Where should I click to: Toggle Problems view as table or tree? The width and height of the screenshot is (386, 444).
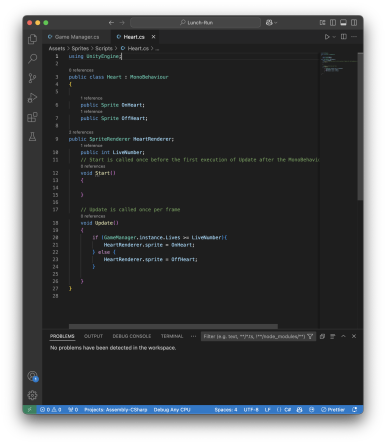pos(333,336)
